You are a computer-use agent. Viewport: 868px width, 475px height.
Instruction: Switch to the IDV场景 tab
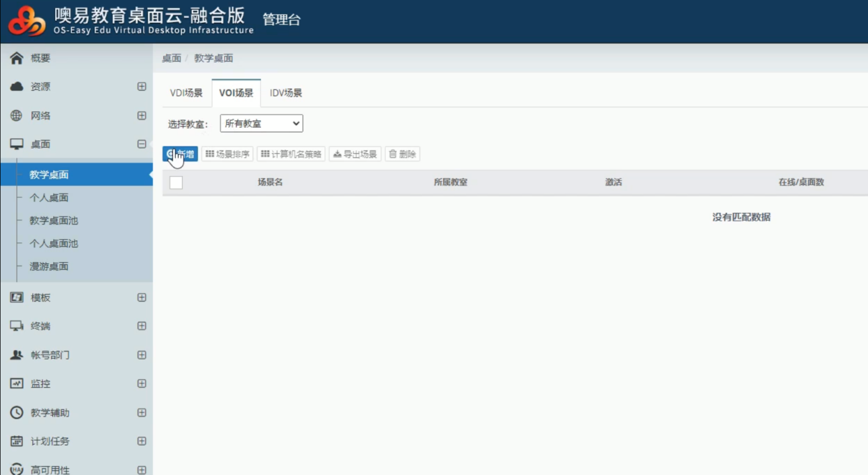(286, 93)
